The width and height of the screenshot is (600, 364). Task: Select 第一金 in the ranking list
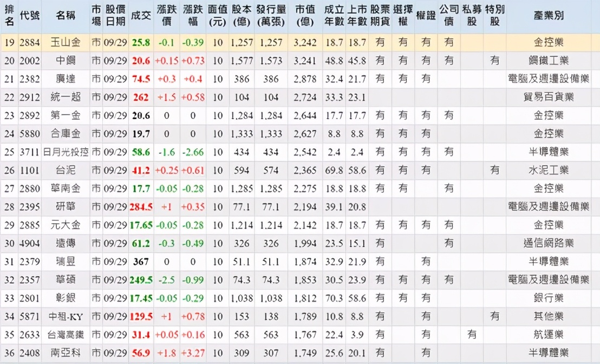point(65,116)
